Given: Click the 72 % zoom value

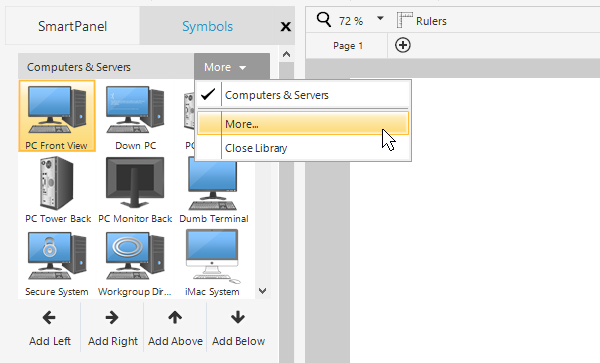Looking at the screenshot, I should point(351,21).
